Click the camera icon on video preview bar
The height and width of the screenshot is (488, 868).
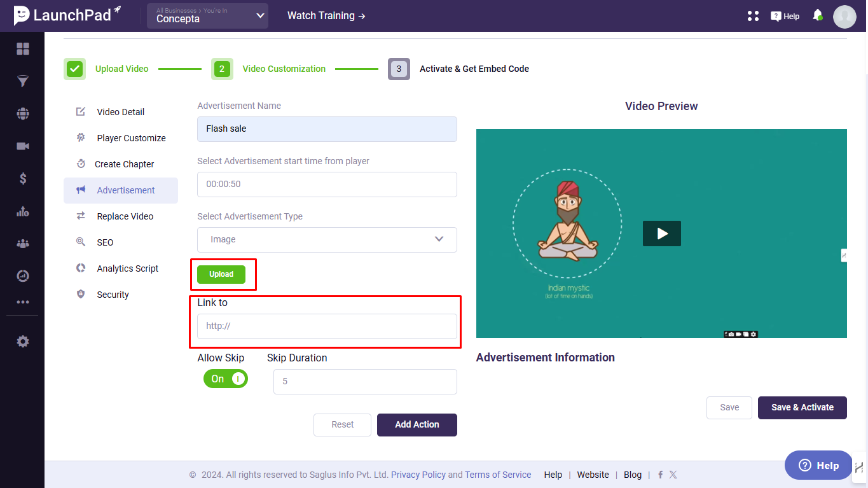coord(732,334)
